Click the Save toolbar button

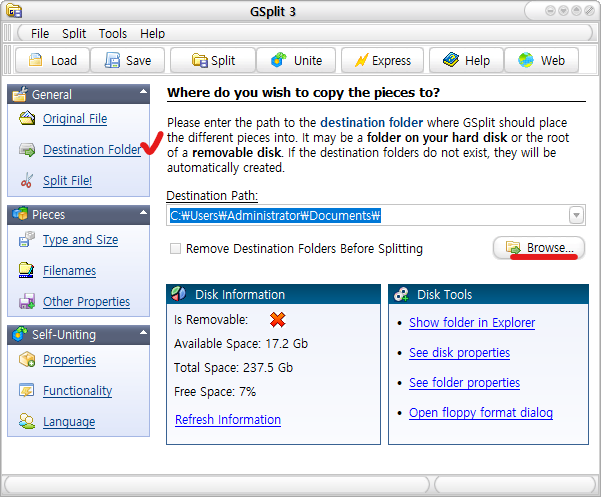click(x=128, y=60)
